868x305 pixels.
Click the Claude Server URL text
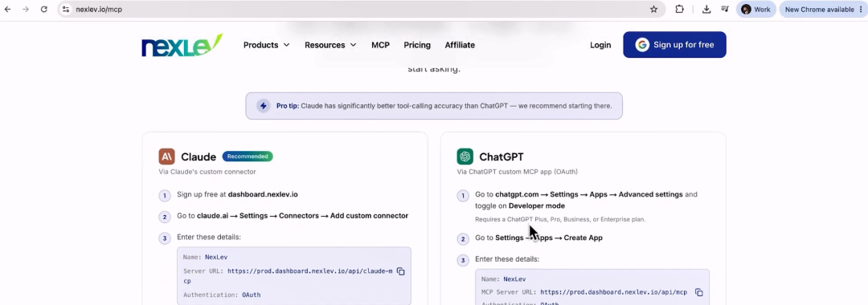(x=288, y=276)
